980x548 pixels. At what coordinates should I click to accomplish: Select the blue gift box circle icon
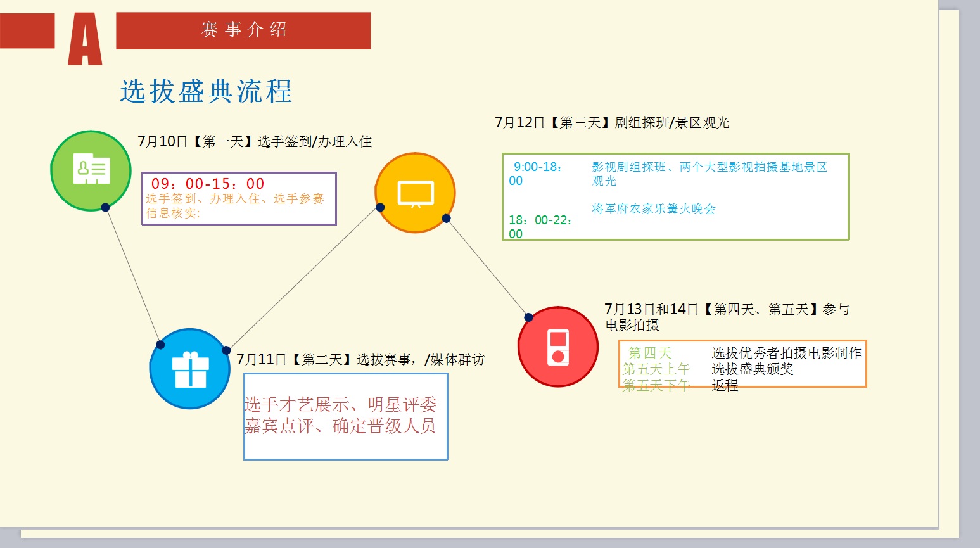pos(190,369)
